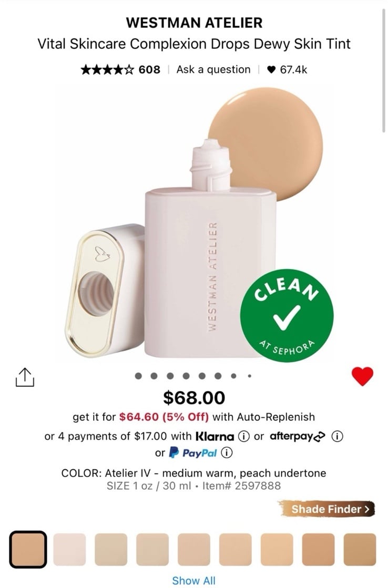388x588 pixels.
Task: Go to first image carousel dot
Action: [x=138, y=376]
